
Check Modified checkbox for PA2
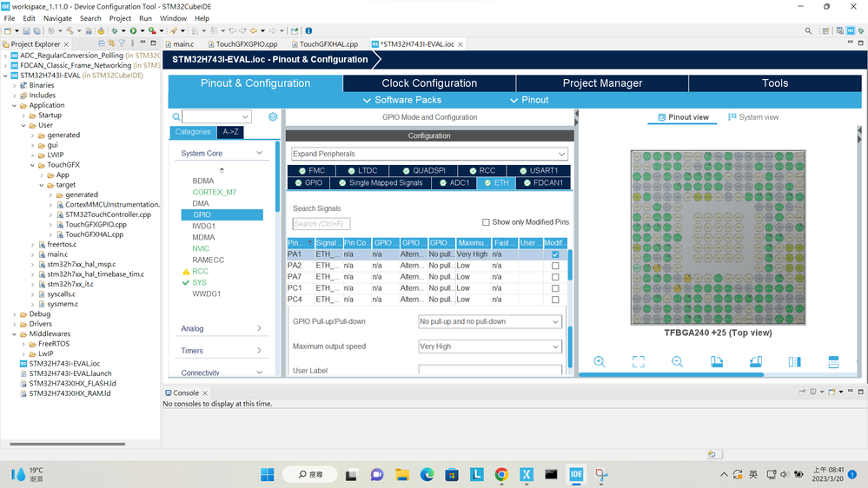coord(555,266)
